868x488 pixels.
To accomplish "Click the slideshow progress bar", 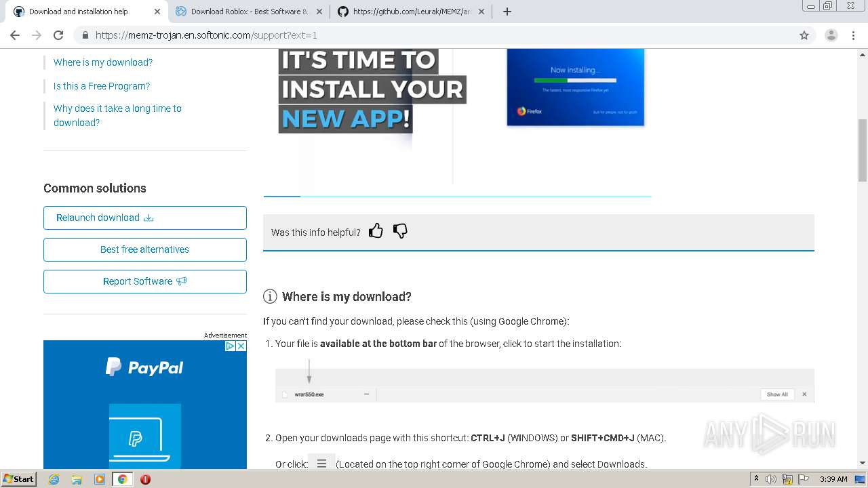I will pyautogui.click(x=457, y=196).
